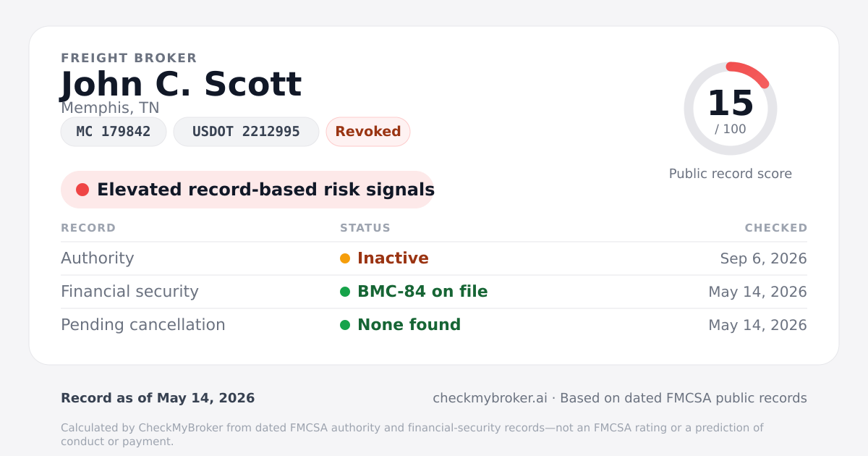Click the orange Inactive status dot
The image size is (868, 456).
coord(345,258)
